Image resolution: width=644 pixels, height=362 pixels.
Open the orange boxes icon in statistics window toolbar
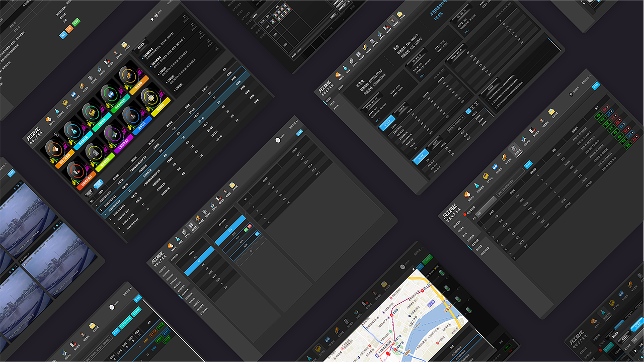(338, 75)
